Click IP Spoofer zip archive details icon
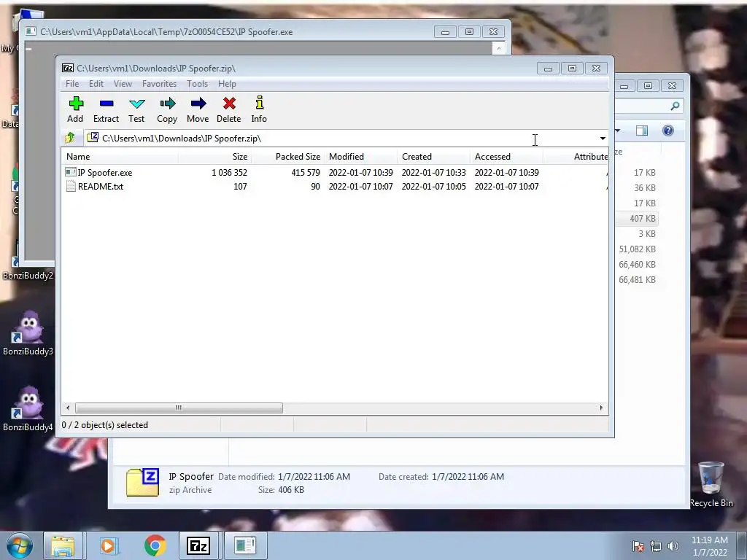This screenshot has width=747, height=560. (x=142, y=483)
